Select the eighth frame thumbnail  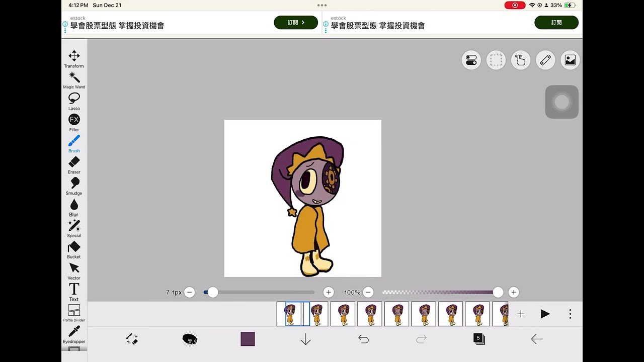click(477, 314)
